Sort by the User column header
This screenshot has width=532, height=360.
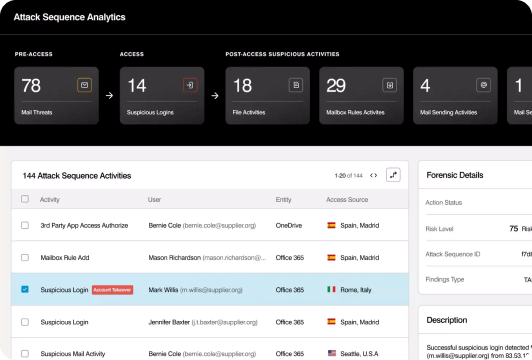point(154,200)
